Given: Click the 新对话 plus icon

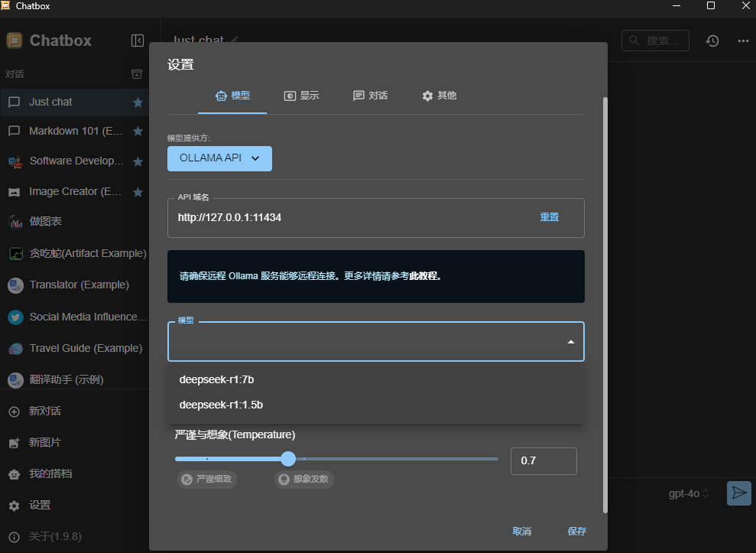Looking at the screenshot, I should 15,411.
